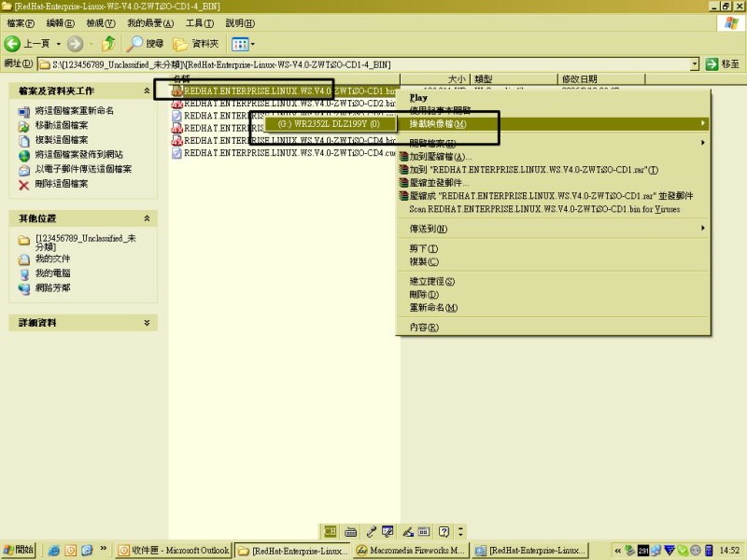
Task: Click delete this file (刪除這個檔案) red X
Action: point(24,185)
